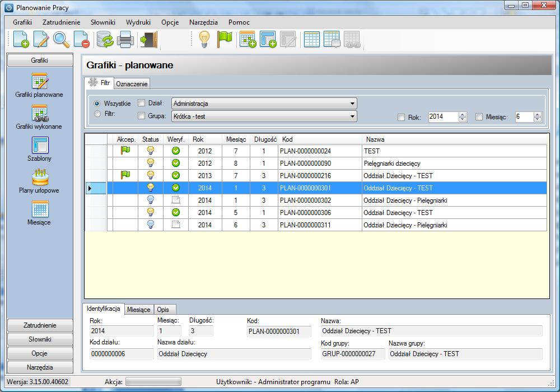560x392 pixels.
Task: Enable the Miesiąc filter checkbox
Action: tap(479, 116)
